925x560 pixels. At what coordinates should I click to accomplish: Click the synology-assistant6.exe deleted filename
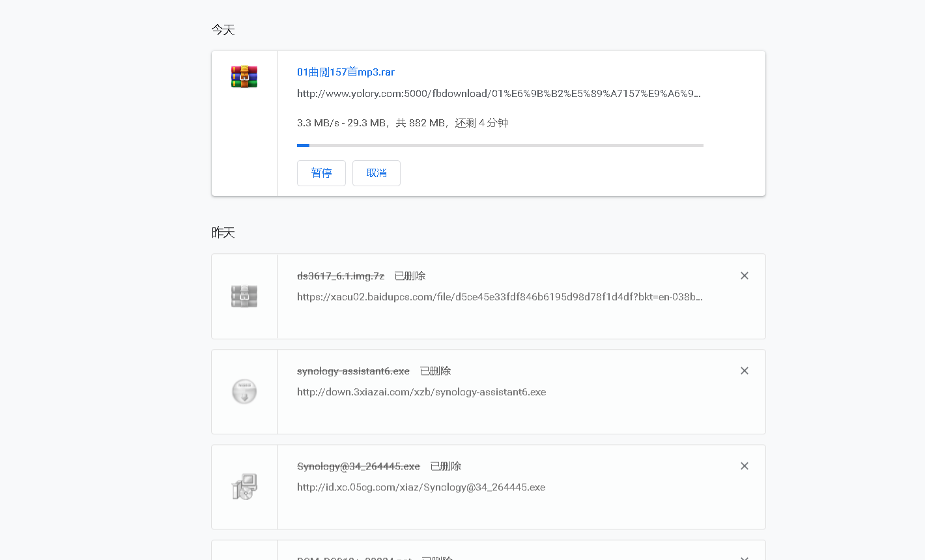[x=353, y=371]
